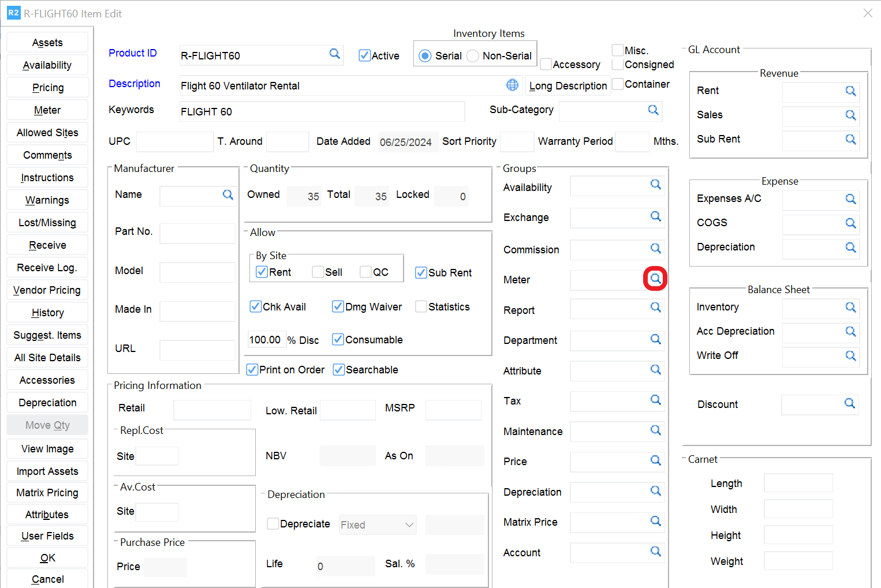
Task: Open the Pricing section from sidebar
Action: (x=47, y=88)
